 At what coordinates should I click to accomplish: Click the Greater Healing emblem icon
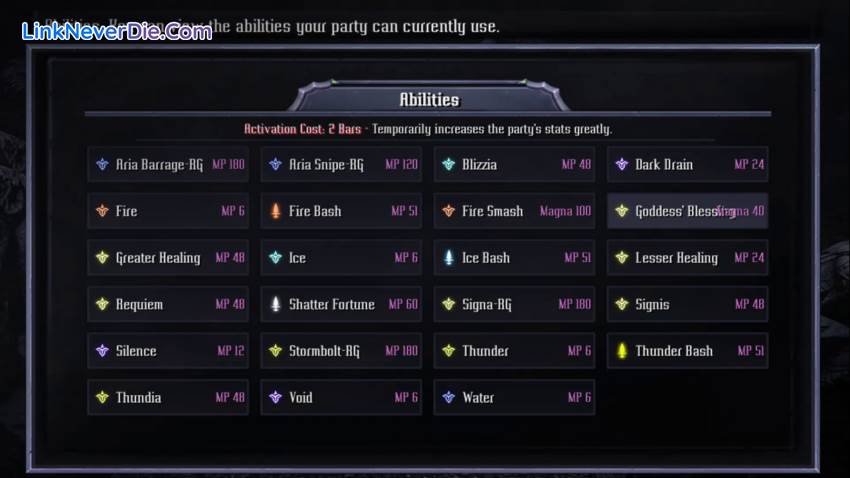click(102, 258)
